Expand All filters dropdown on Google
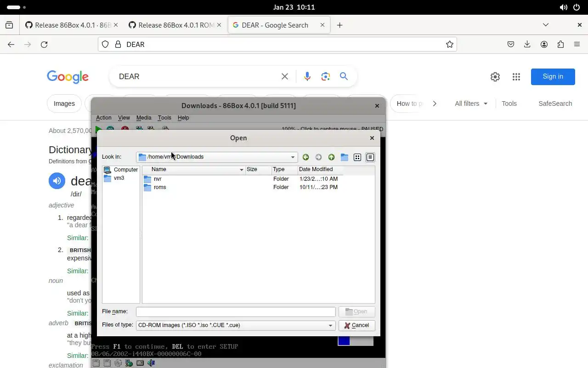Viewport: 588px width, 368px height. 471,103
